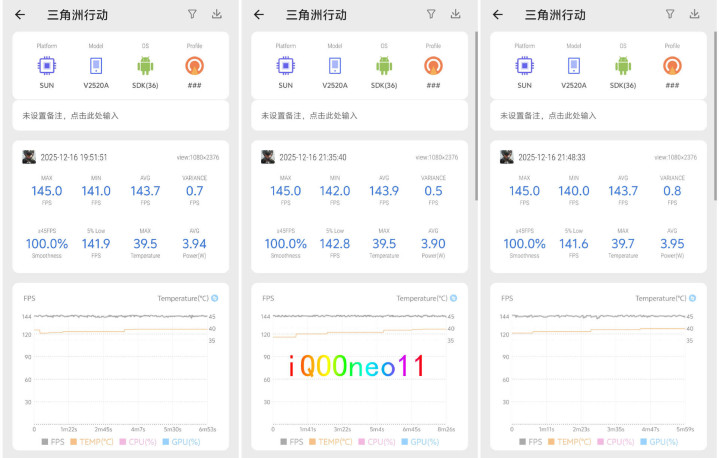Screen dimensions: 719x458
Task: Open filter in the 21:35:40 report header
Action: point(431,14)
